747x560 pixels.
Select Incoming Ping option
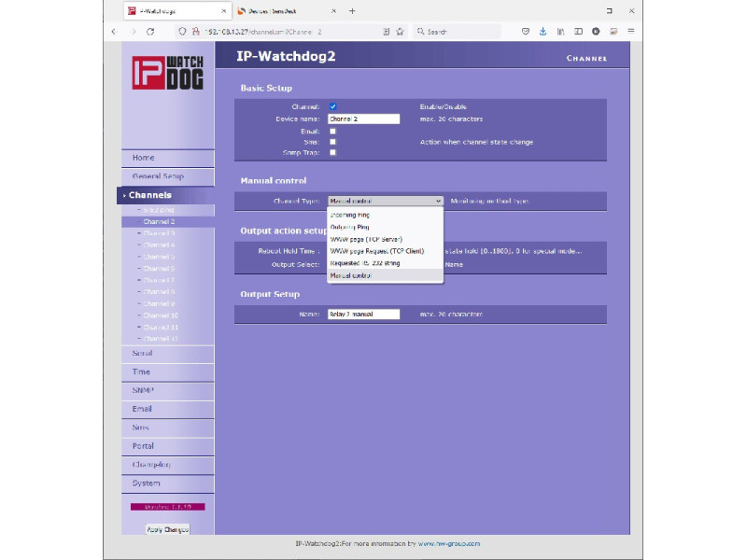[x=385, y=216]
